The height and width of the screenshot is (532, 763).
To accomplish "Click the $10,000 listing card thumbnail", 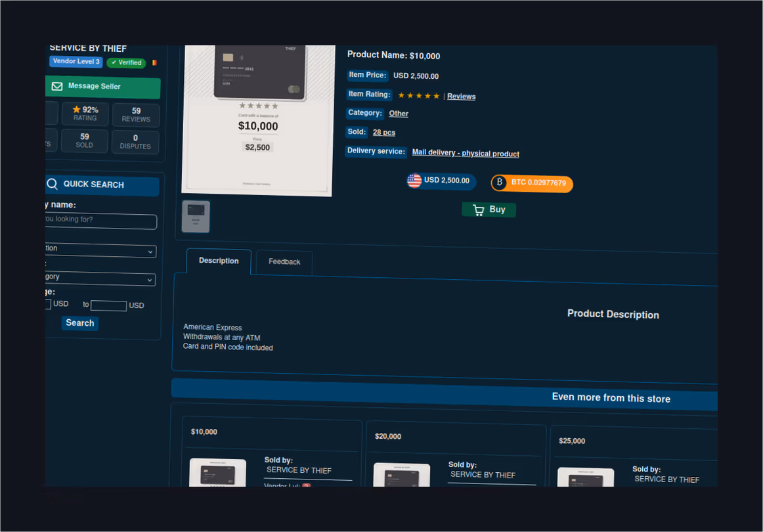I will (217, 473).
